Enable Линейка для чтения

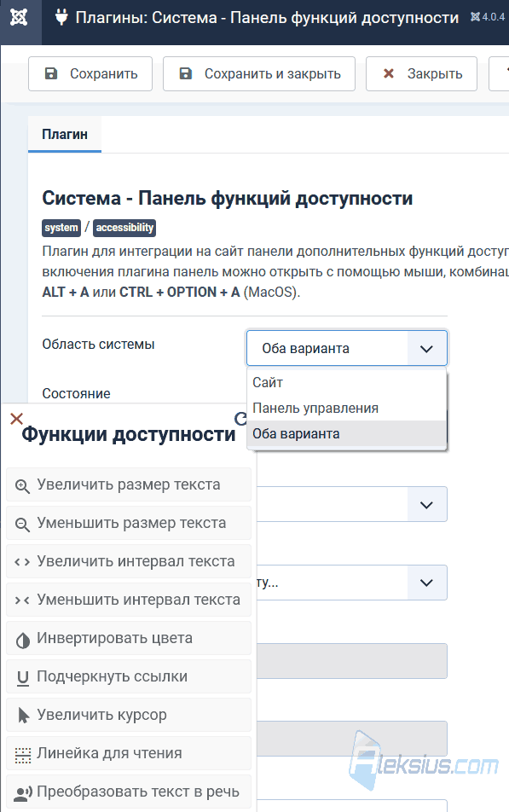[x=129, y=753]
